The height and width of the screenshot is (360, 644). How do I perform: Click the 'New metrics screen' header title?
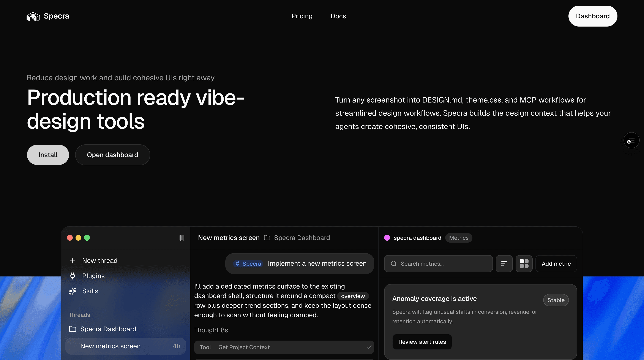pos(229,238)
